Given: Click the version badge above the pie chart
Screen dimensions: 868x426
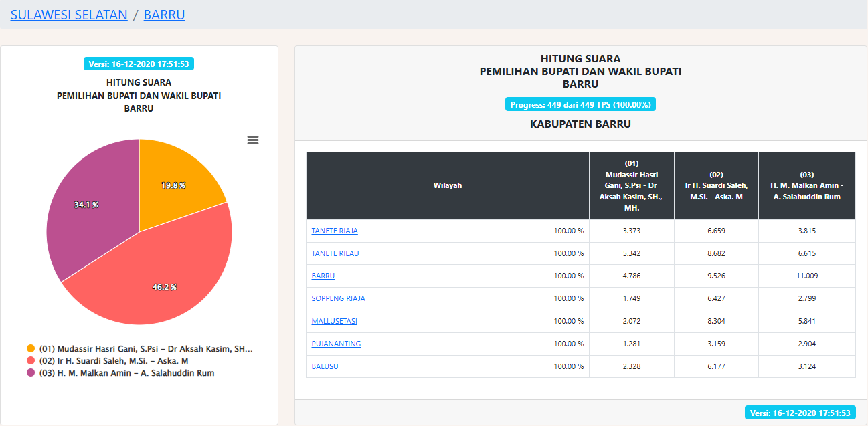Looking at the screenshot, I should [139, 64].
